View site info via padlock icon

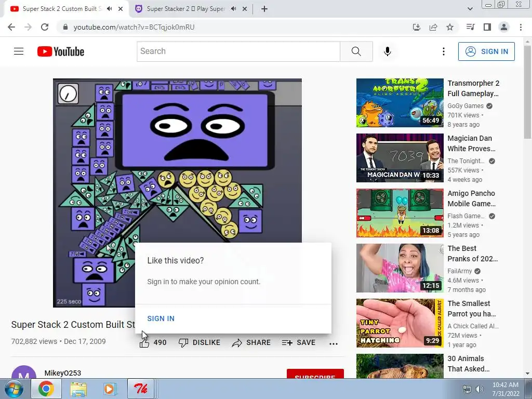pos(65,27)
